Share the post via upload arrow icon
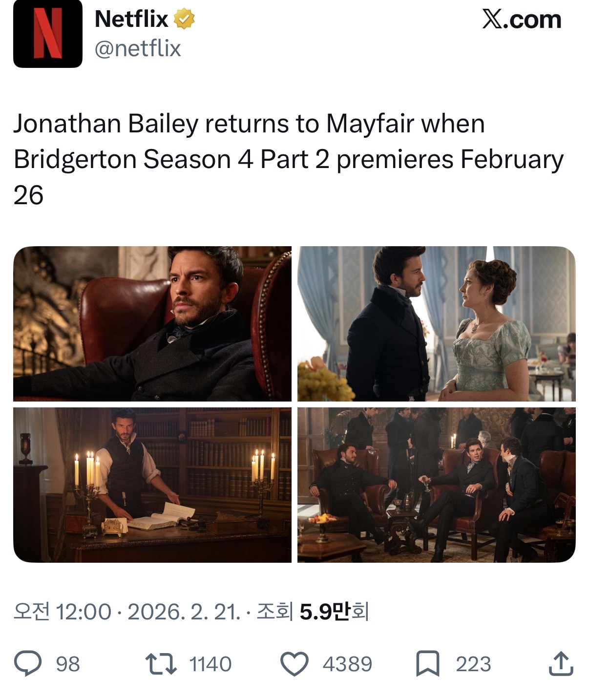Viewport: 589px width, 700px height. click(x=561, y=663)
